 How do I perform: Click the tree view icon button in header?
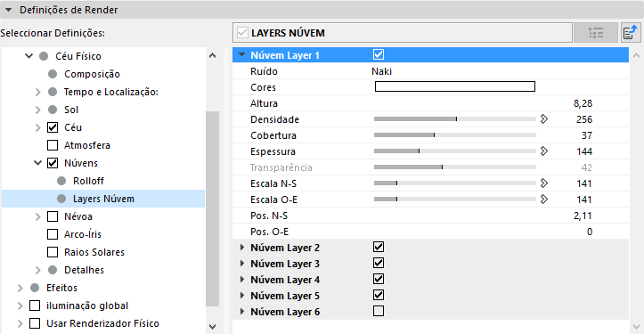596,33
